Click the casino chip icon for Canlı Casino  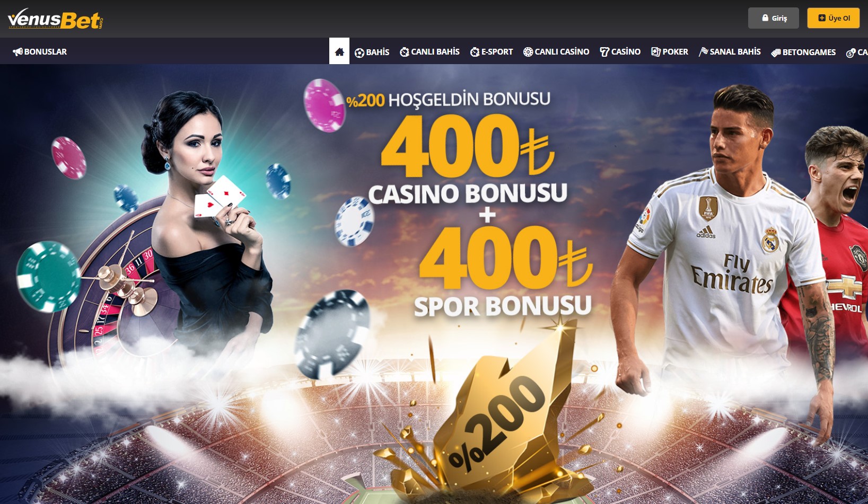pos(528,52)
